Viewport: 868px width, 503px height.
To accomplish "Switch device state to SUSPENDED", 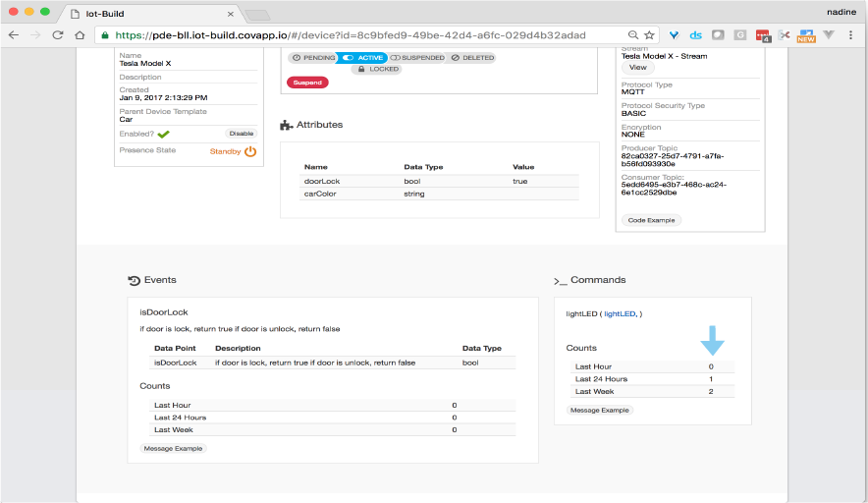I will click(x=417, y=58).
